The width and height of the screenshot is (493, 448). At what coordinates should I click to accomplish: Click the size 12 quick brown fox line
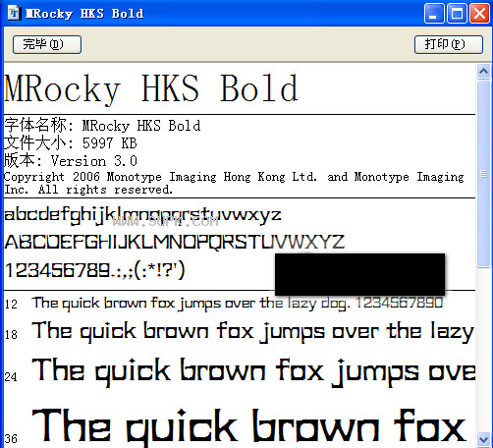238,304
